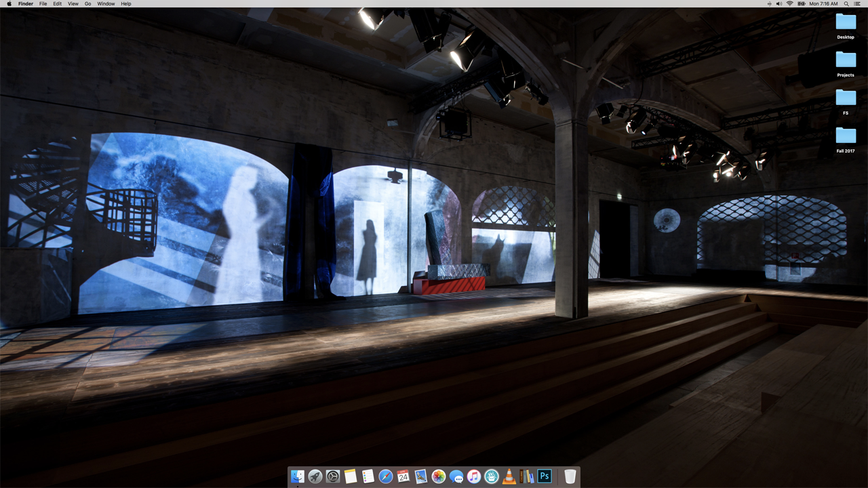Launch Photoshop from the Dock

coord(544,476)
